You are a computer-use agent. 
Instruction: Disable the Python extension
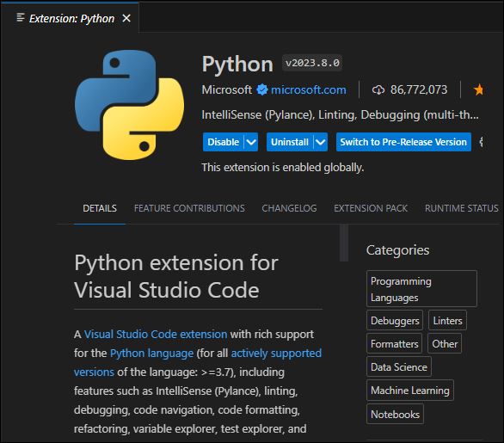(224, 142)
